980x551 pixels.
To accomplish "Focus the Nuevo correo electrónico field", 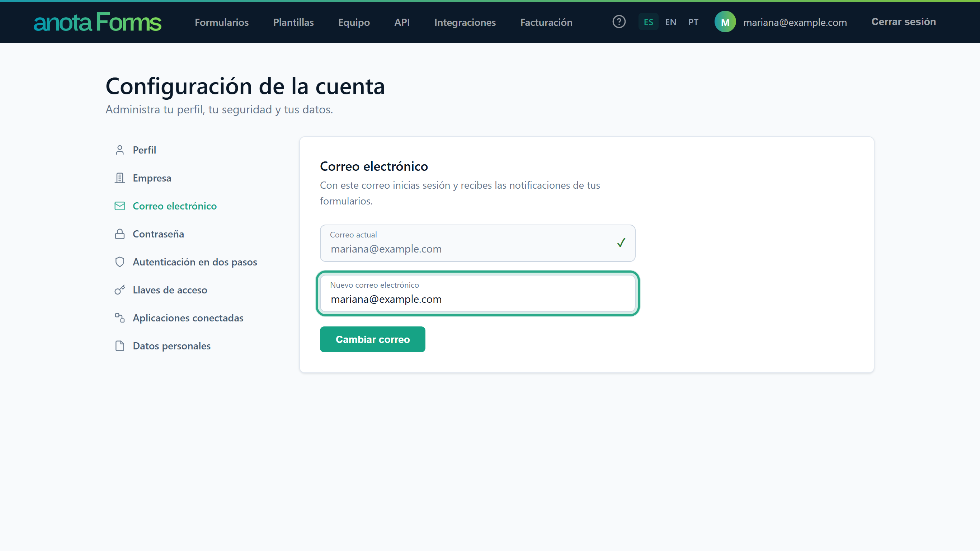I will coord(477,293).
